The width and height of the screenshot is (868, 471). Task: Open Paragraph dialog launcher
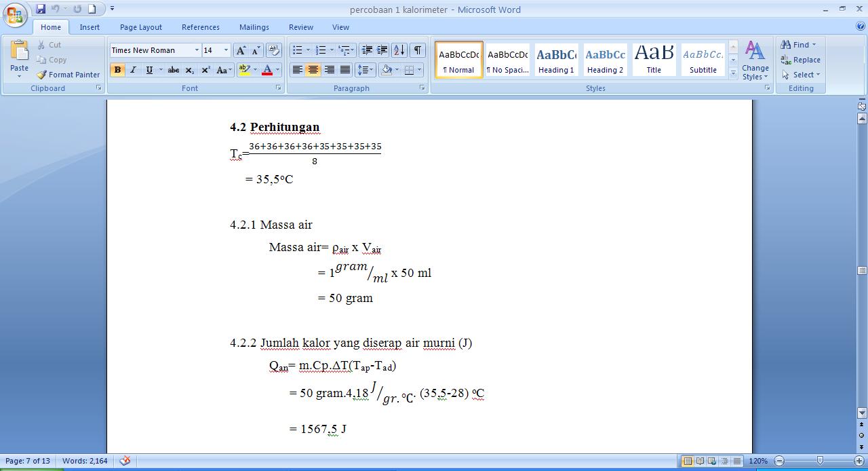pos(422,88)
